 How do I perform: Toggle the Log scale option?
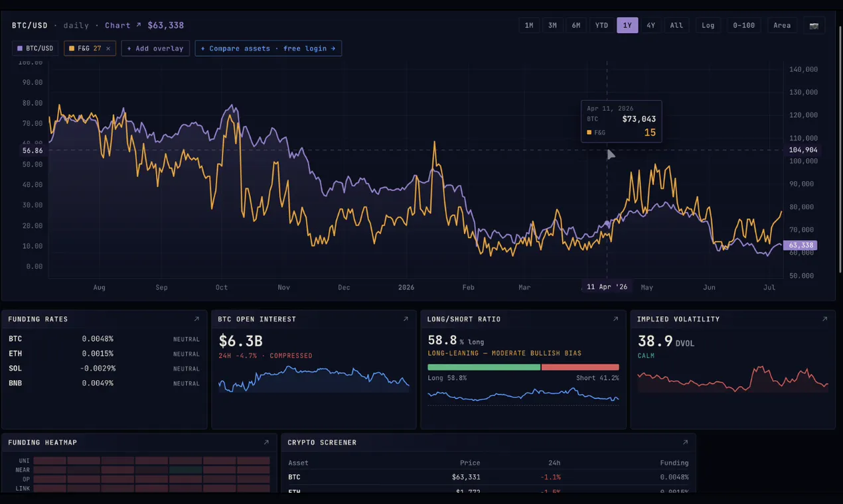pos(708,25)
